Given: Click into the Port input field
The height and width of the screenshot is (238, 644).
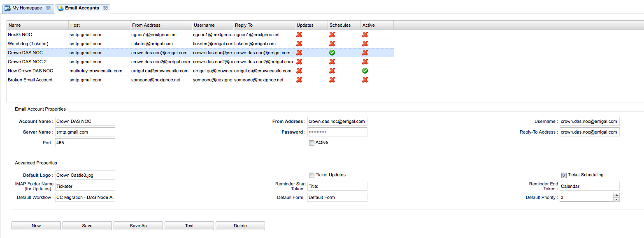Looking at the screenshot, I should [x=85, y=143].
